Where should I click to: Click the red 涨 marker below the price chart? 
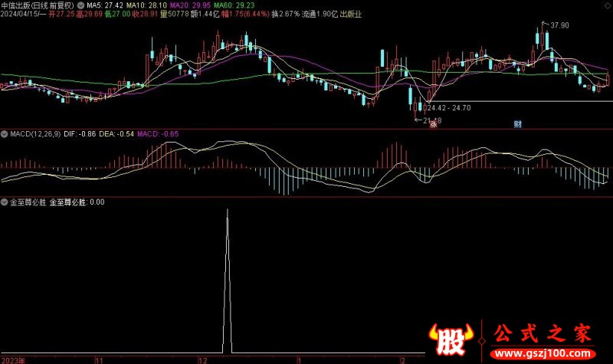tap(433, 124)
